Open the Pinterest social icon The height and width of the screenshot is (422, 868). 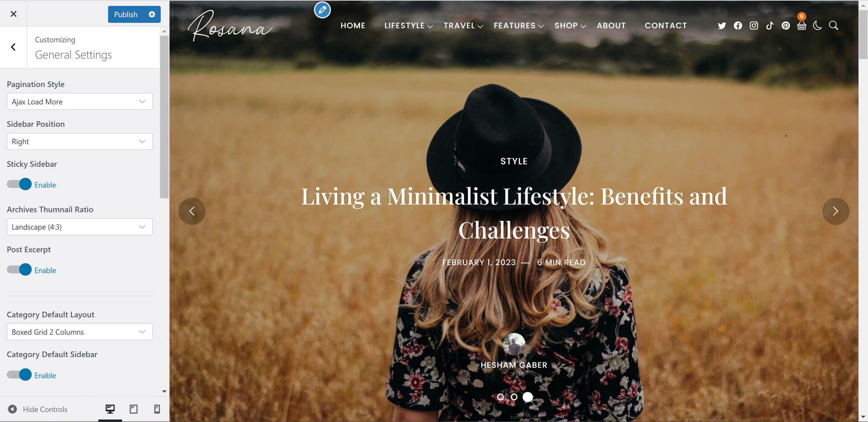click(786, 26)
